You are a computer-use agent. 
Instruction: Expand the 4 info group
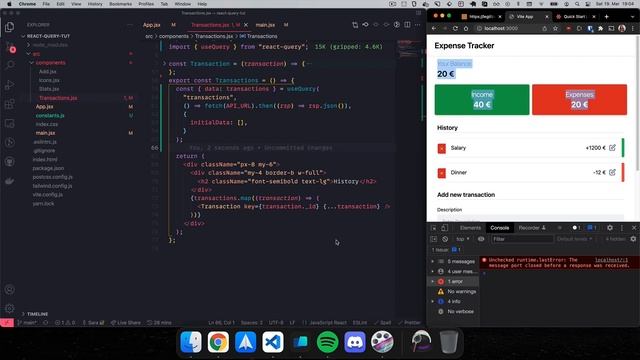pyautogui.click(x=433, y=301)
